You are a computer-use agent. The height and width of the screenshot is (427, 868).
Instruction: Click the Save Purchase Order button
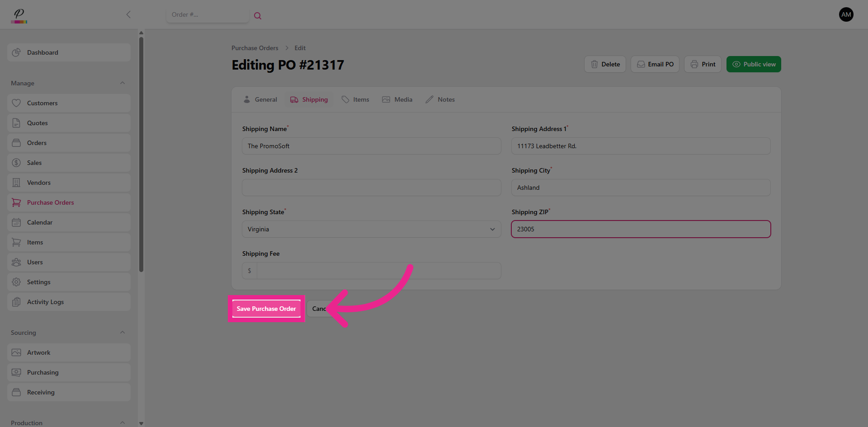click(266, 309)
